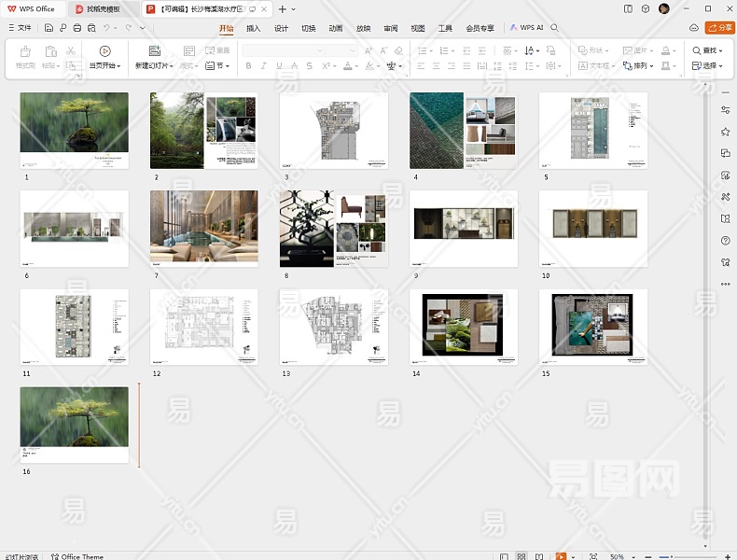737x560 pixels.
Task: Switch to the 设计 Design tab
Action: coord(281,28)
